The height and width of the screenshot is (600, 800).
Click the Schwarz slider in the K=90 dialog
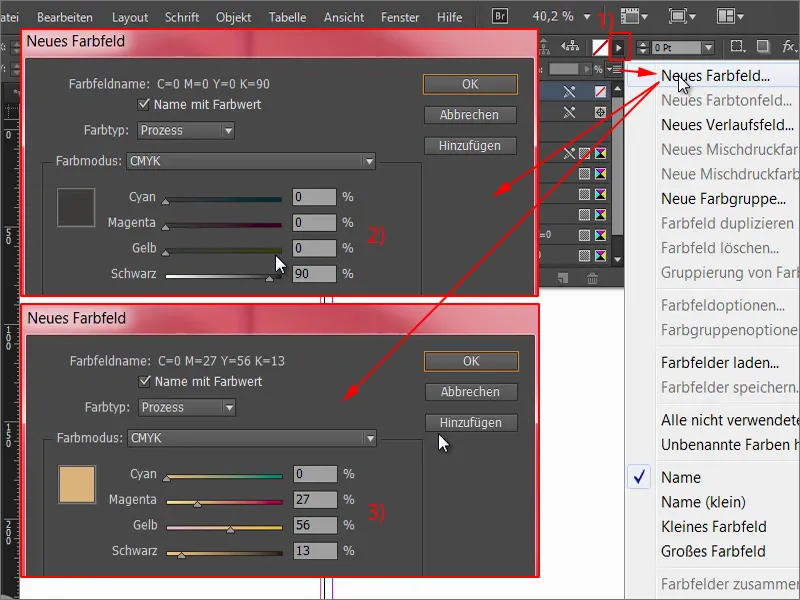click(223, 277)
